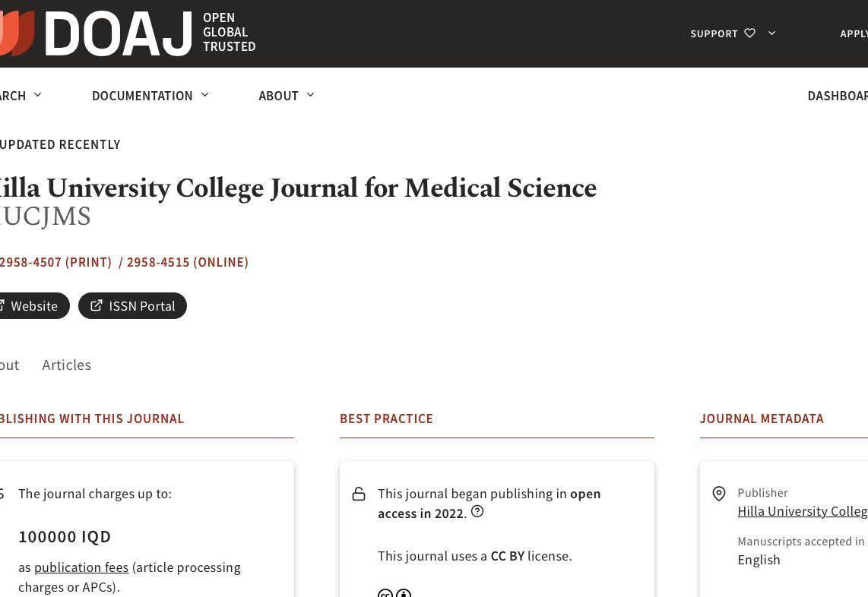Screen dimensions: 868x597
Task: Click the Support menu label
Action: click(714, 33)
